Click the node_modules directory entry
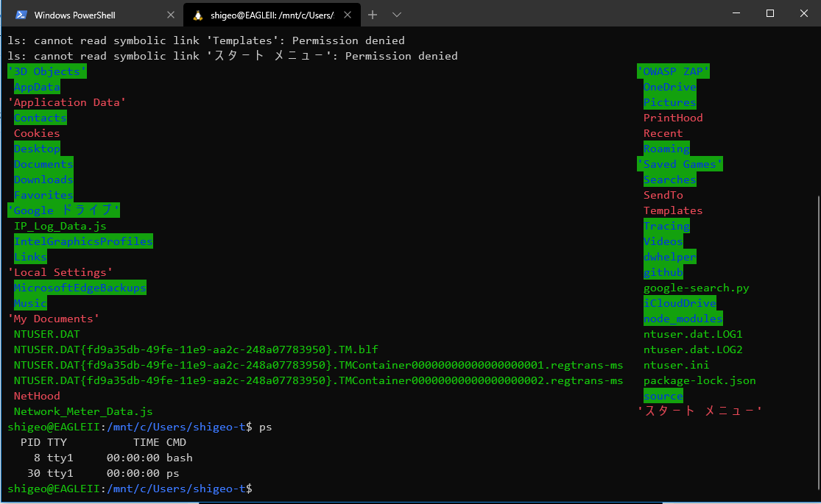821x504 pixels. click(683, 319)
